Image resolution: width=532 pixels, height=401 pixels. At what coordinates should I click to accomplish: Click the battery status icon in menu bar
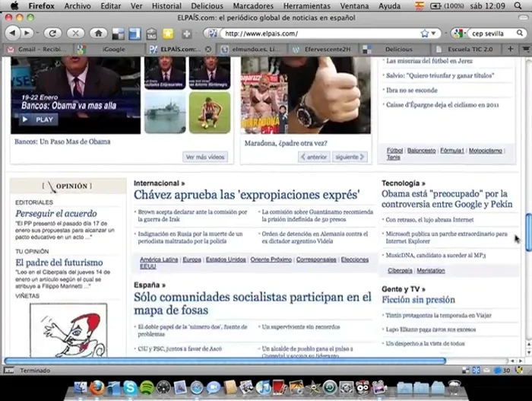pos(435,6)
